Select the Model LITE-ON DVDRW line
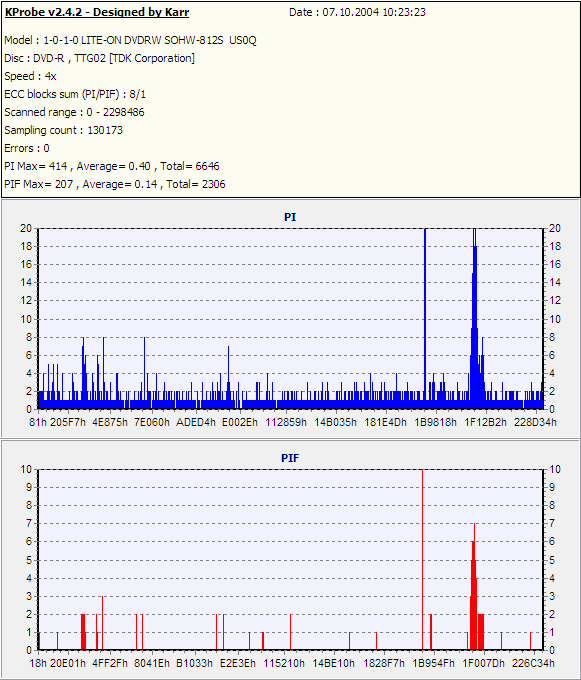 [x=130, y=40]
